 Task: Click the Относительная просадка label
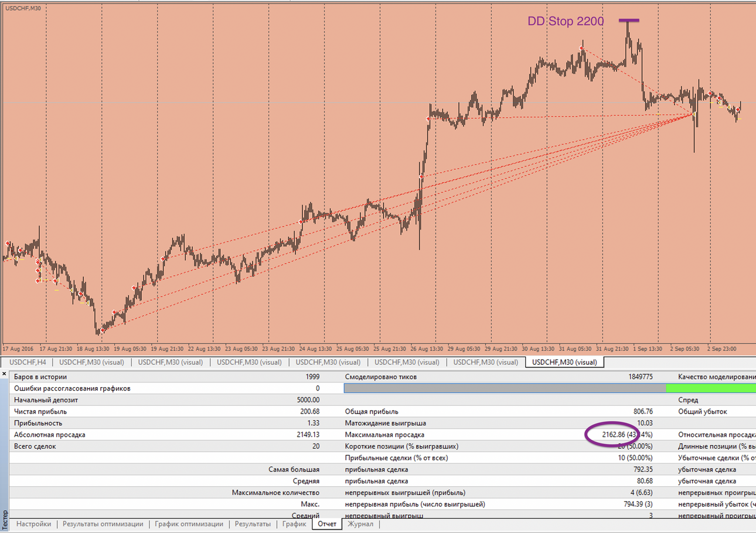coord(717,435)
